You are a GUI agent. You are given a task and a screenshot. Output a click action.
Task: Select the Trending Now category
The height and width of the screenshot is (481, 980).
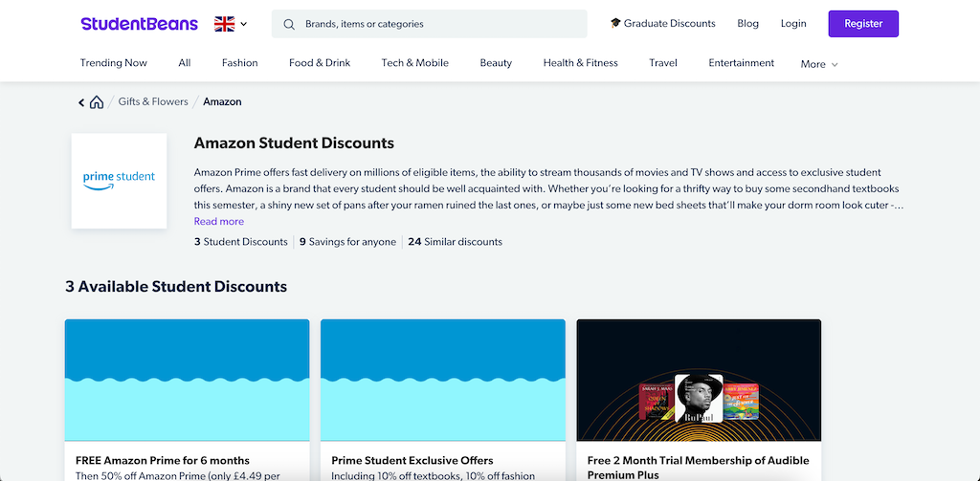(x=114, y=62)
